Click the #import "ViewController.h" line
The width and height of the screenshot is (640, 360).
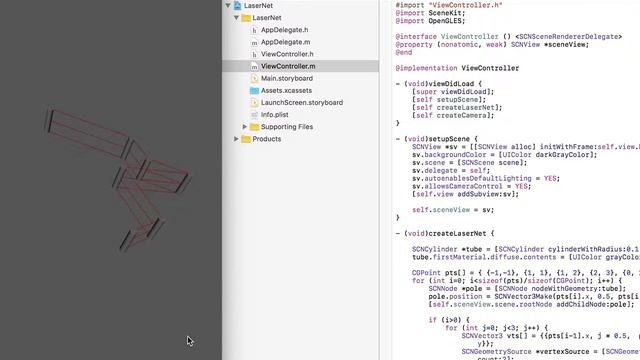pos(449,5)
